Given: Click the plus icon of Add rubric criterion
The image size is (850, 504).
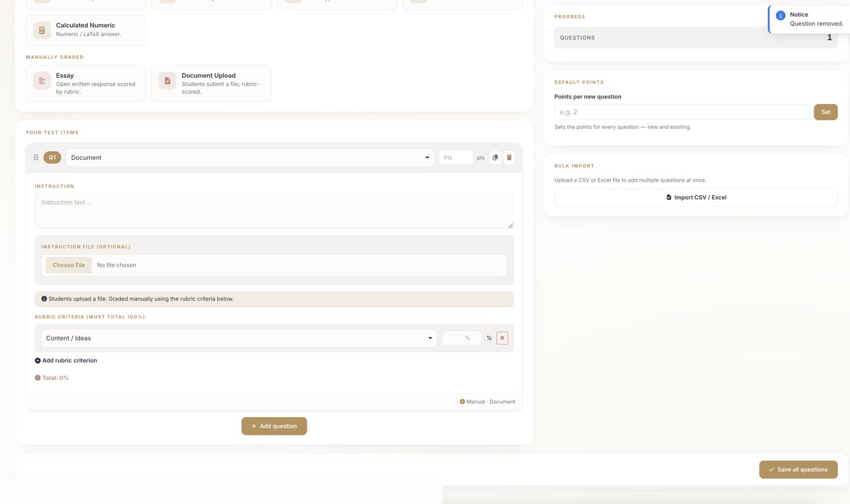Looking at the screenshot, I should [38, 361].
